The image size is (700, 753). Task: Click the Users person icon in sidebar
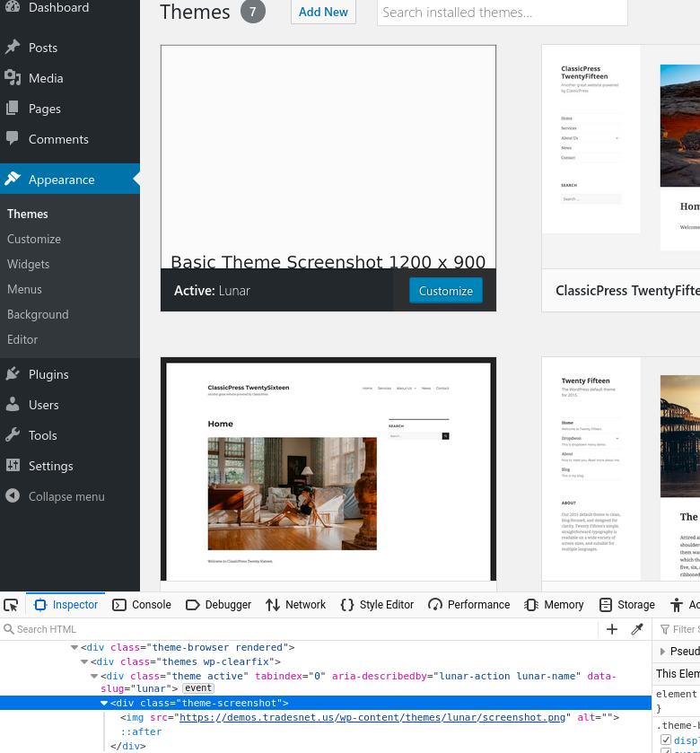click(13, 405)
